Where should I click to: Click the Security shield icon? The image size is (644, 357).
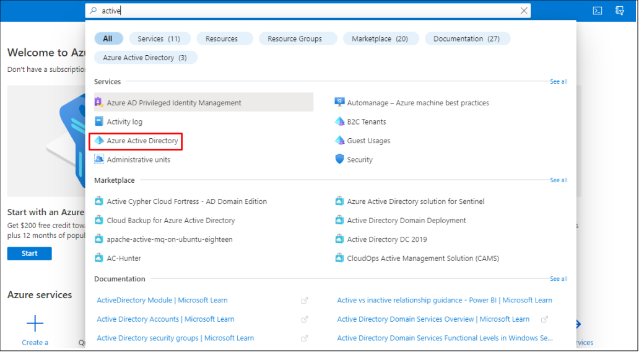(339, 159)
